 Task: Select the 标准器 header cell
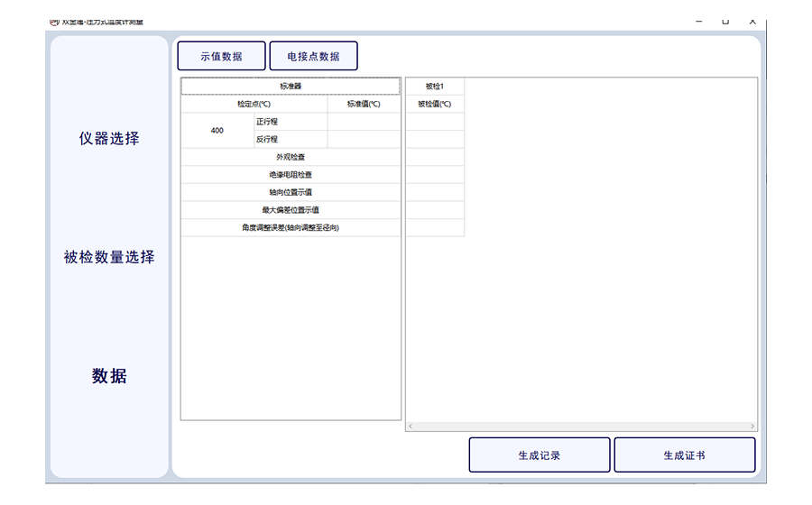click(291, 87)
